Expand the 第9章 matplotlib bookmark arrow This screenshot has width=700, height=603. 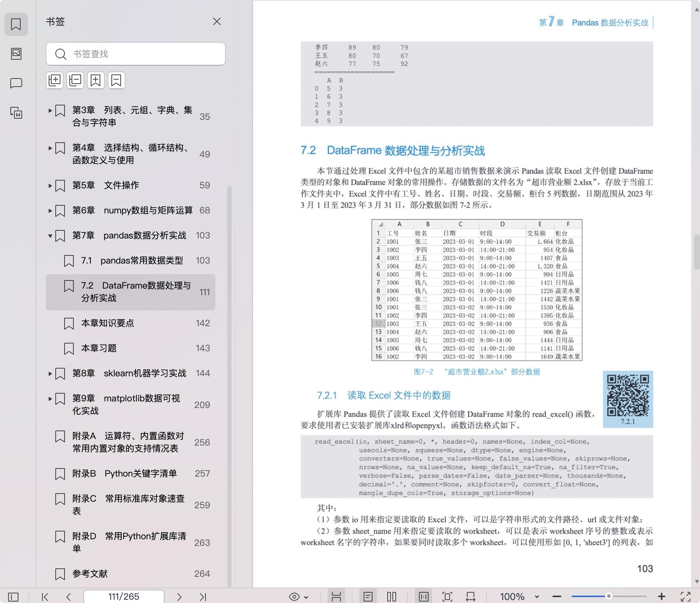(50, 398)
